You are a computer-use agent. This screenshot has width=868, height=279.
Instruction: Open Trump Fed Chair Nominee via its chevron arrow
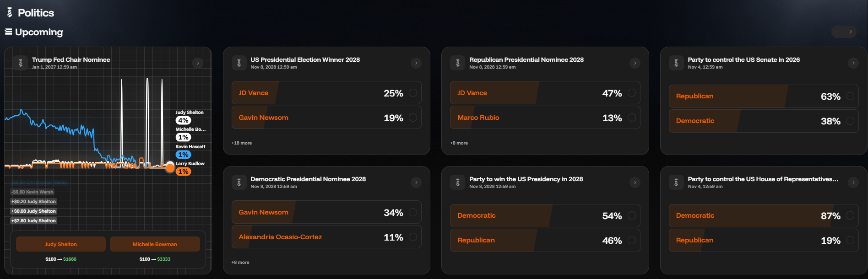pos(198,63)
